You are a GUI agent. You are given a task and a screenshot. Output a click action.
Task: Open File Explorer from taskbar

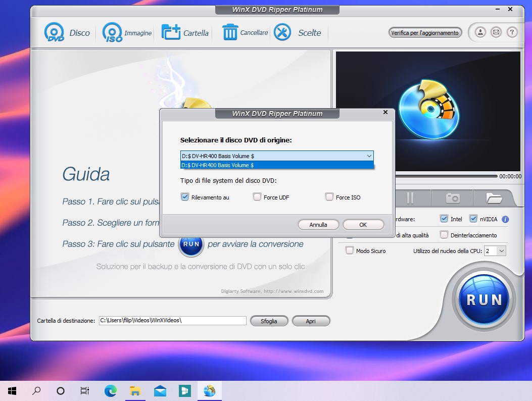pyautogui.click(x=135, y=391)
